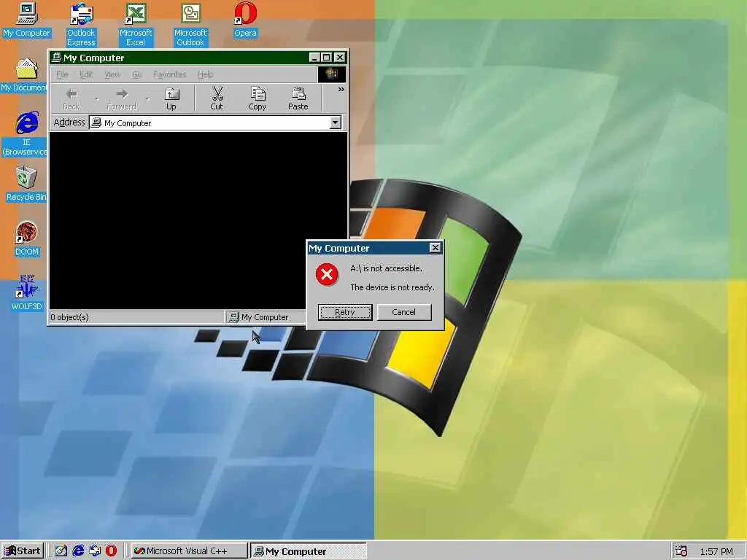Click the red error X icon
Image resolution: width=747 pixels, height=560 pixels.
[x=327, y=274]
